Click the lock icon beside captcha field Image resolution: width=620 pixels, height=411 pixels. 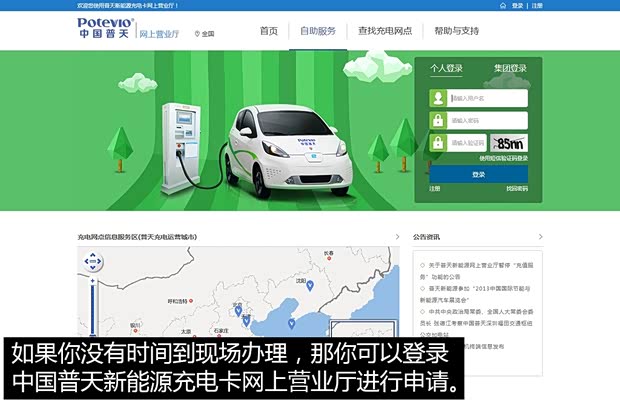click(x=438, y=143)
